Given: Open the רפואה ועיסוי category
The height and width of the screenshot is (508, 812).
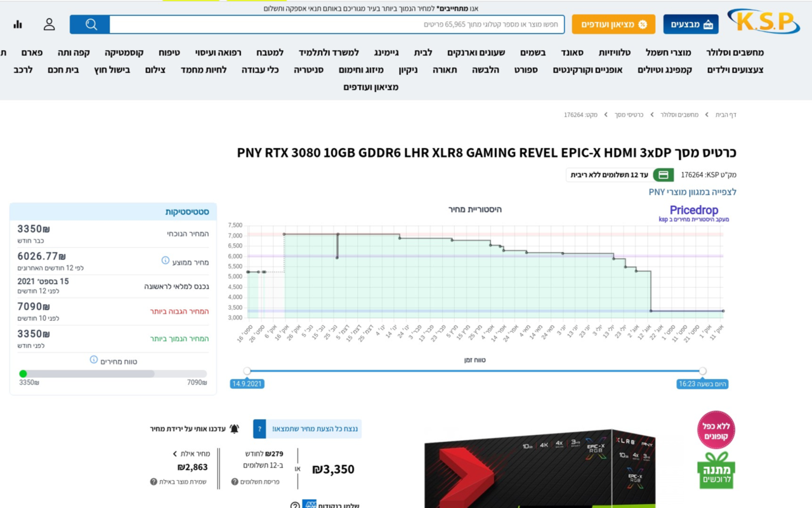Looking at the screenshot, I should (219, 53).
